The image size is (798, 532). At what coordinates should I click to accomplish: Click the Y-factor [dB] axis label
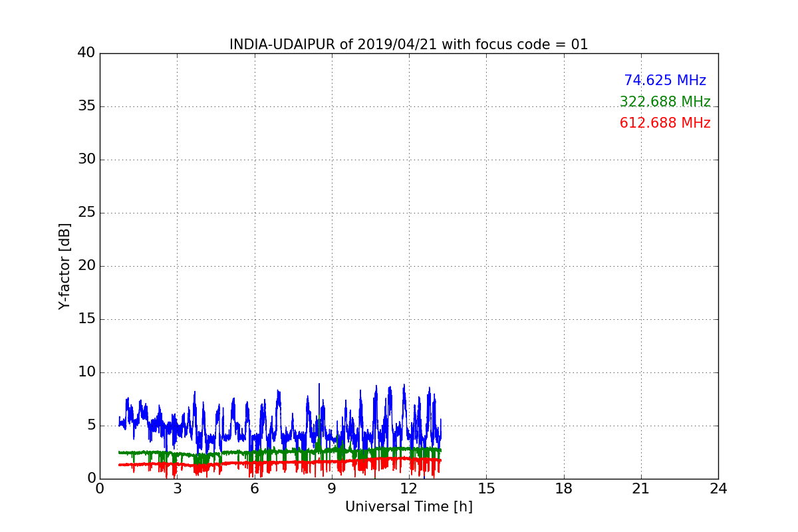click(65, 266)
